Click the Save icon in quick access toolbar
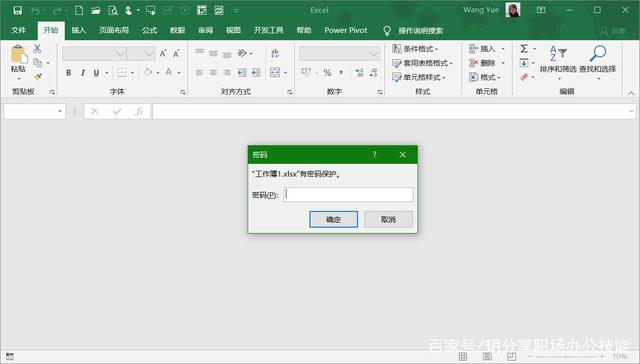Screen dimensions: 640x364 18,10
